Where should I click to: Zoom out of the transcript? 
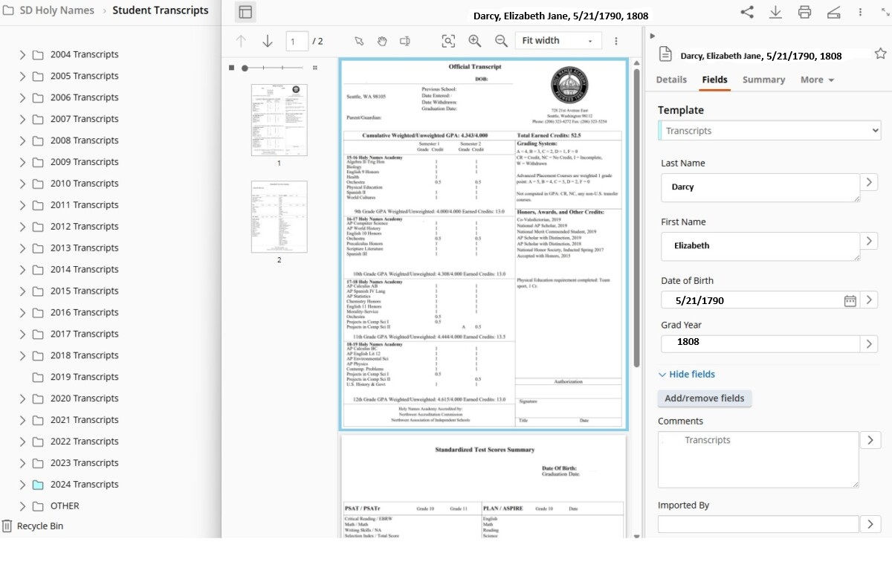[501, 41]
